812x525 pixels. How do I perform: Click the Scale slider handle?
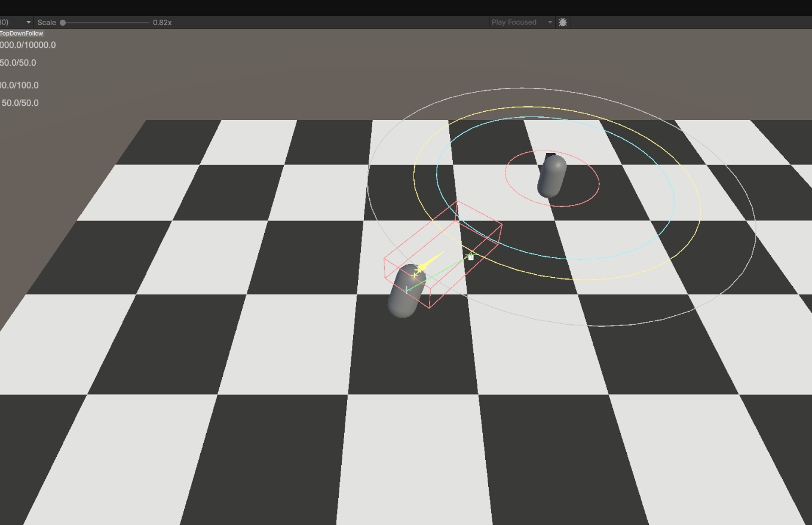[63, 23]
